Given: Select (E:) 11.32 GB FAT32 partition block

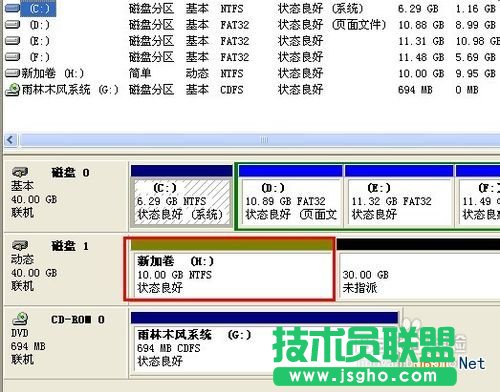Looking at the screenshot, I should point(399,196).
